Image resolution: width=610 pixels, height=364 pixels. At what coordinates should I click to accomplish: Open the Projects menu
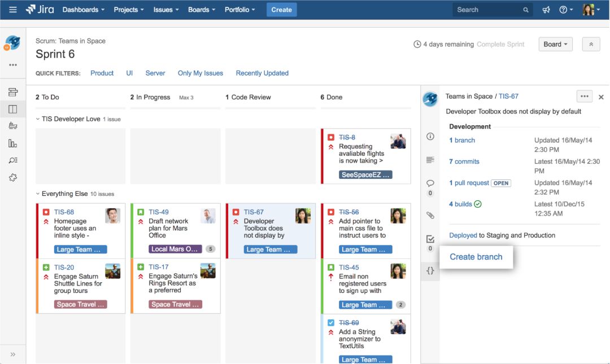(129, 10)
